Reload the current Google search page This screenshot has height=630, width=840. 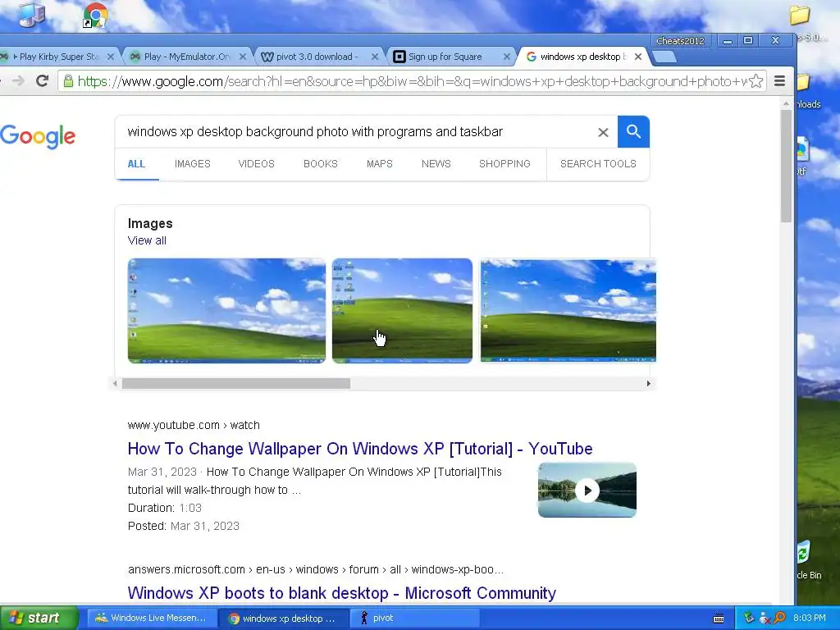(42, 81)
